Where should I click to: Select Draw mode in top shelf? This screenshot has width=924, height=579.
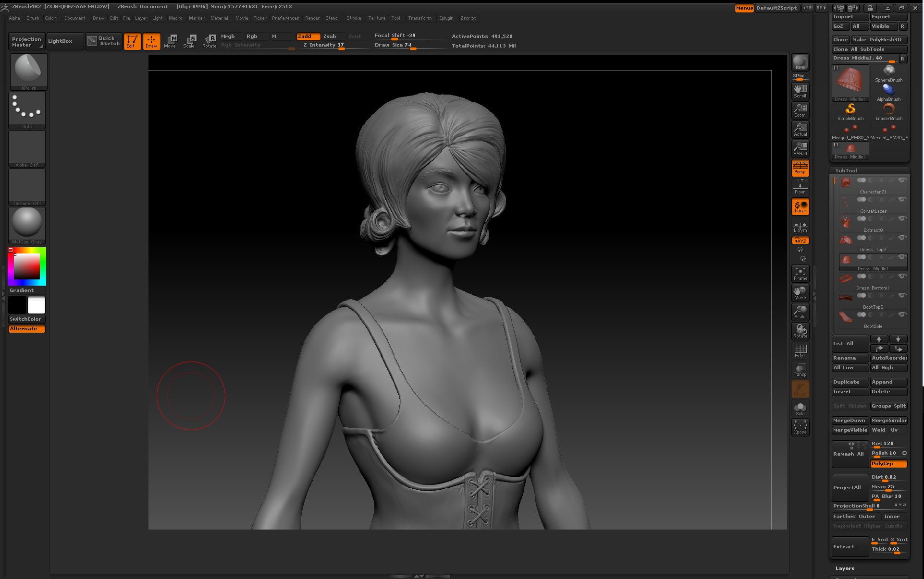tap(151, 41)
